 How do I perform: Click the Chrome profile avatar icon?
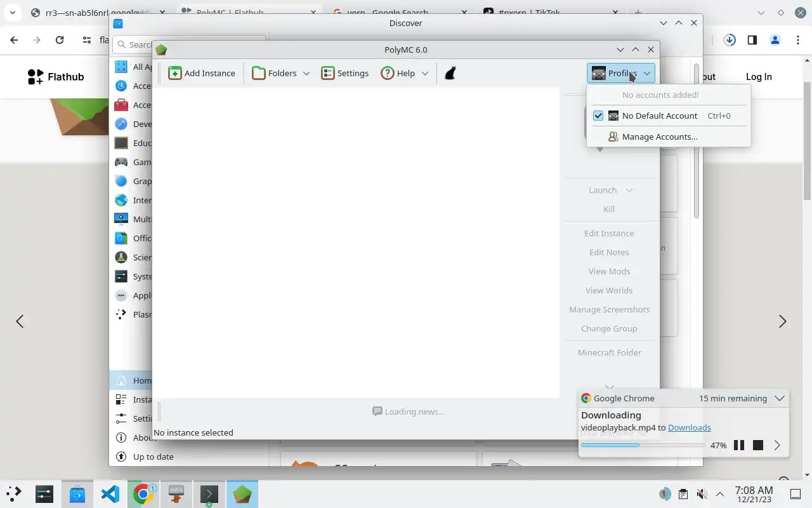(775, 40)
